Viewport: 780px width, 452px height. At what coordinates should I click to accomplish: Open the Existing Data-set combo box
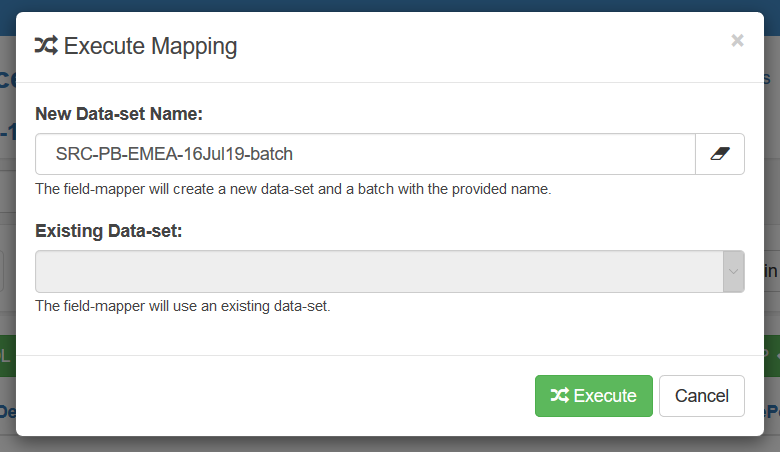[380, 272]
